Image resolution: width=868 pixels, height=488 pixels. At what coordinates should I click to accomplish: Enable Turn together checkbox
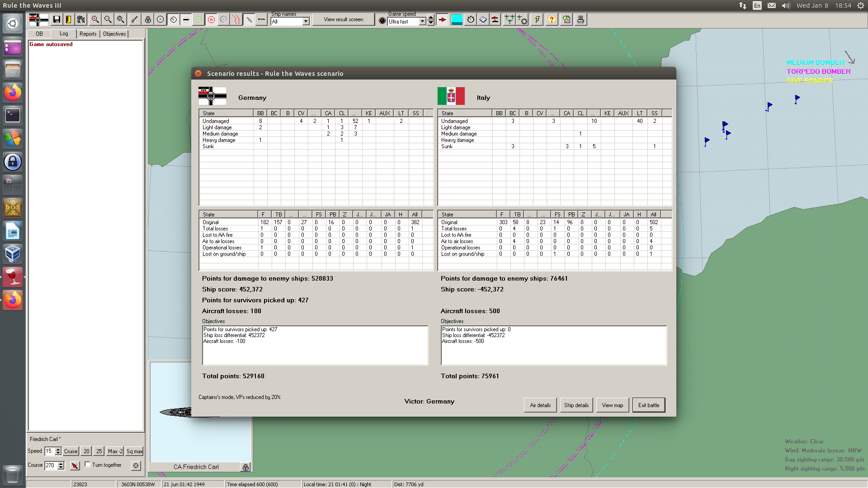(87, 465)
